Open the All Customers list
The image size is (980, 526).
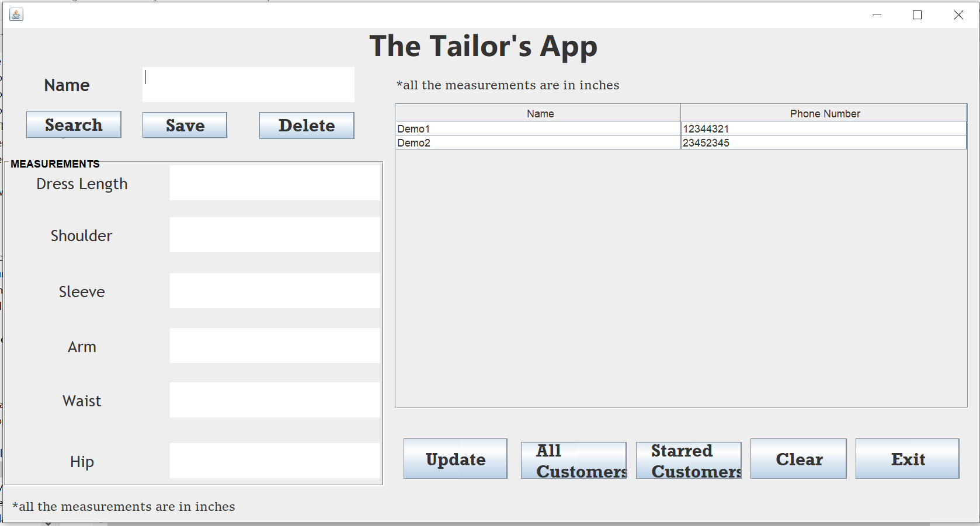tap(573, 459)
